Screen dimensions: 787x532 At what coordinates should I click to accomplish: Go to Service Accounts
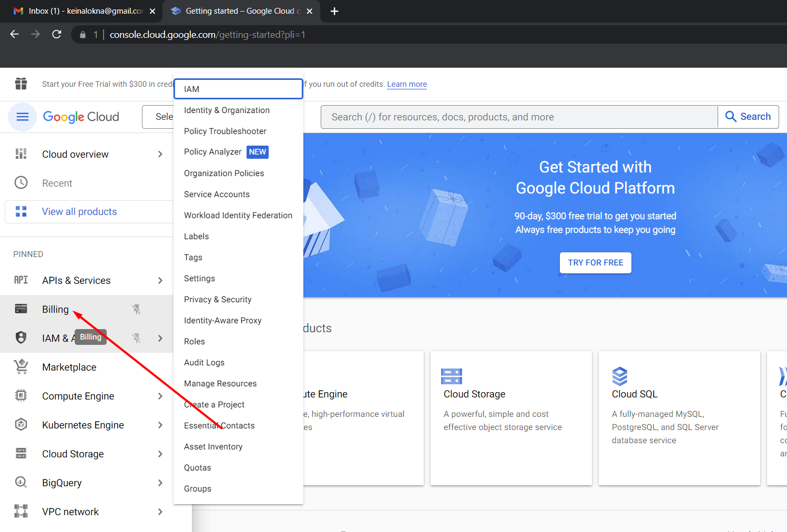(238, 194)
